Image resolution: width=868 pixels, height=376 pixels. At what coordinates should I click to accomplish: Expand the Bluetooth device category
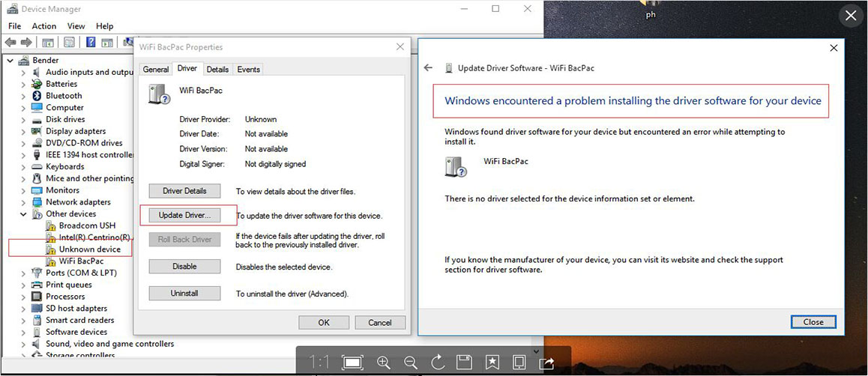[x=24, y=96]
